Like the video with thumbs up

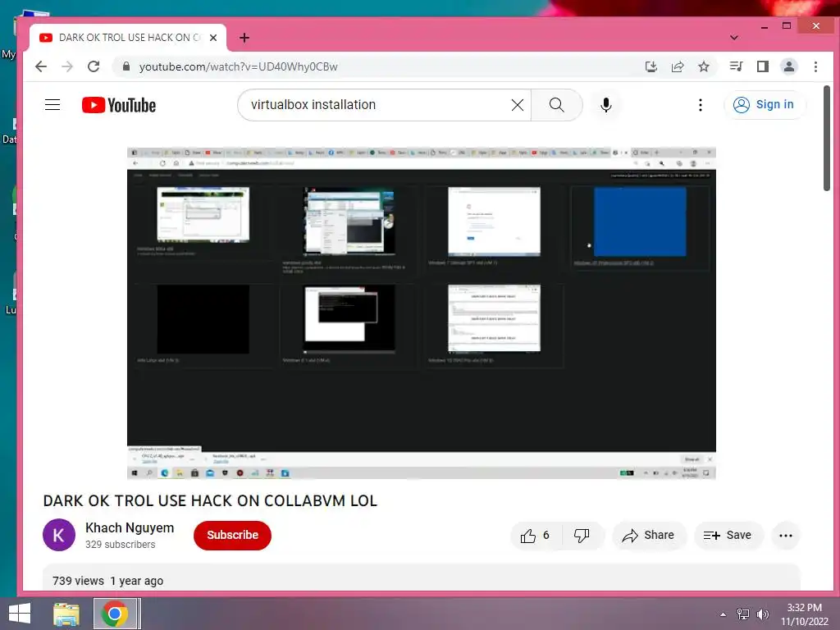[535, 535]
